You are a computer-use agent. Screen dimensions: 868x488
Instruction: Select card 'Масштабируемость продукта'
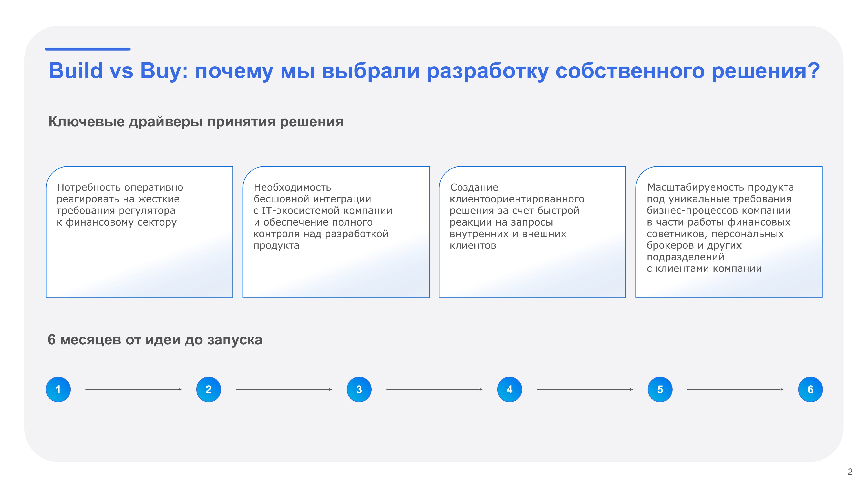click(729, 232)
